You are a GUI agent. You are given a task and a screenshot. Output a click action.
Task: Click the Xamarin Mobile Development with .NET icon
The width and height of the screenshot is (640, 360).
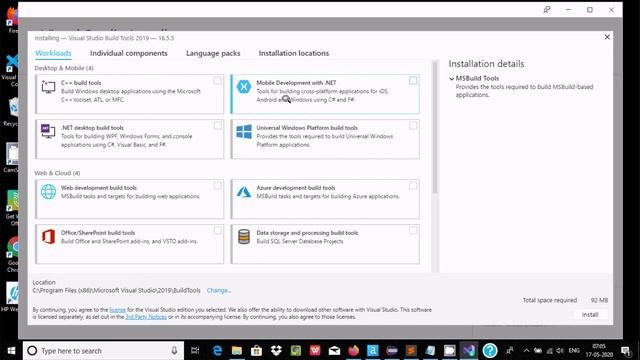(244, 87)
